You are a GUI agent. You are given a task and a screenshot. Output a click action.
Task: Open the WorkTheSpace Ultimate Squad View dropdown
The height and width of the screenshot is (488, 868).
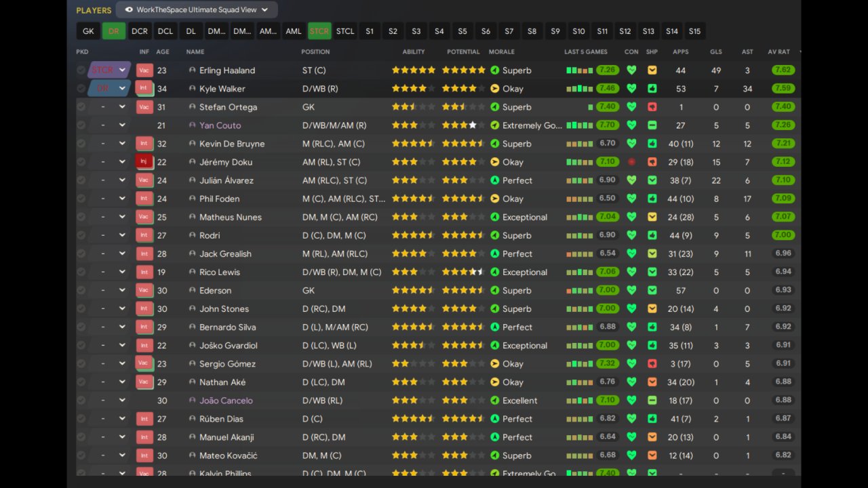click(x=197, y=10)
